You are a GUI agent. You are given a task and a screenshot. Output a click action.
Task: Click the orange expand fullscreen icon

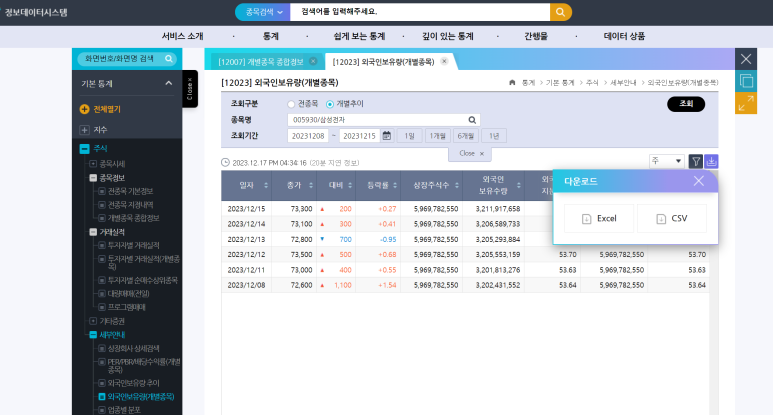(x=746, y=103)
